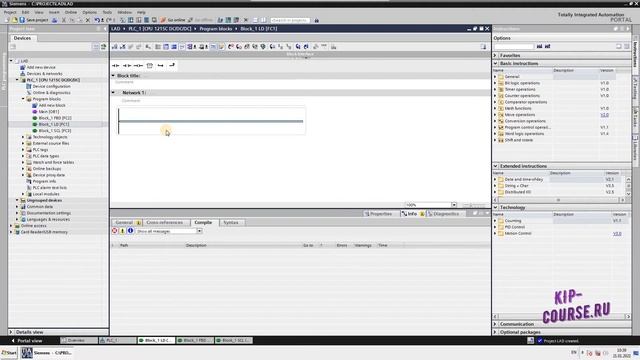Viewport: 640px width, 360px height.
Task: Select Device configuration in project tree
Action: click(x=51, y=87)
